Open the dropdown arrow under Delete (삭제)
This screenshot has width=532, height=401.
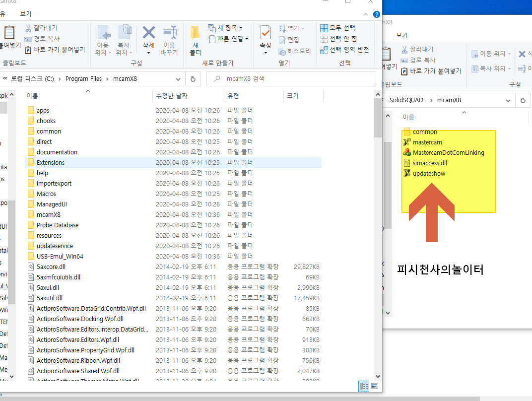148,53
